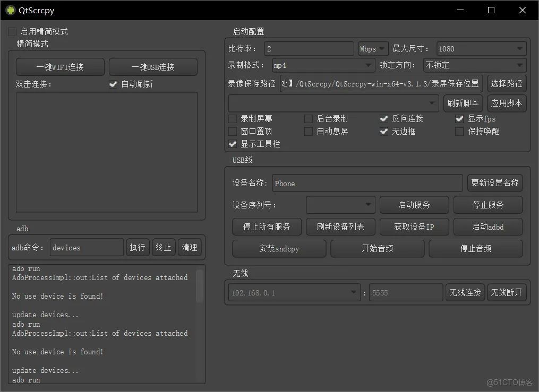Click the adb output scrollbar
The width and height of the screenshot is (539, 392).
tap(200, 286)
